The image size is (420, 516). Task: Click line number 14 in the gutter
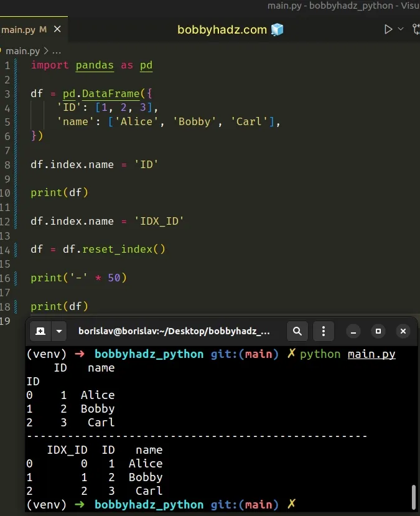point(7,250)
